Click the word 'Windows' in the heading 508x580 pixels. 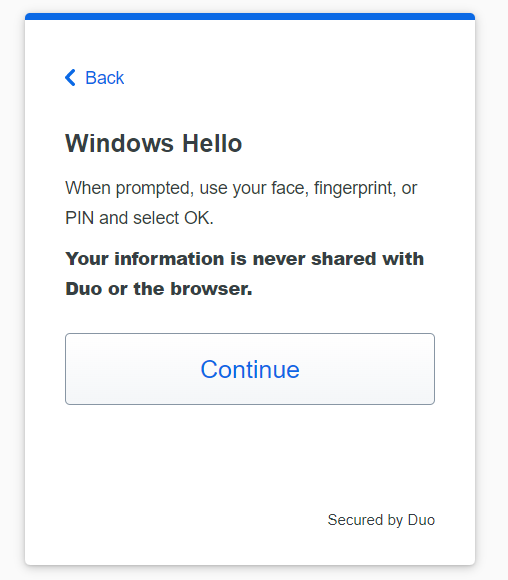120,143
